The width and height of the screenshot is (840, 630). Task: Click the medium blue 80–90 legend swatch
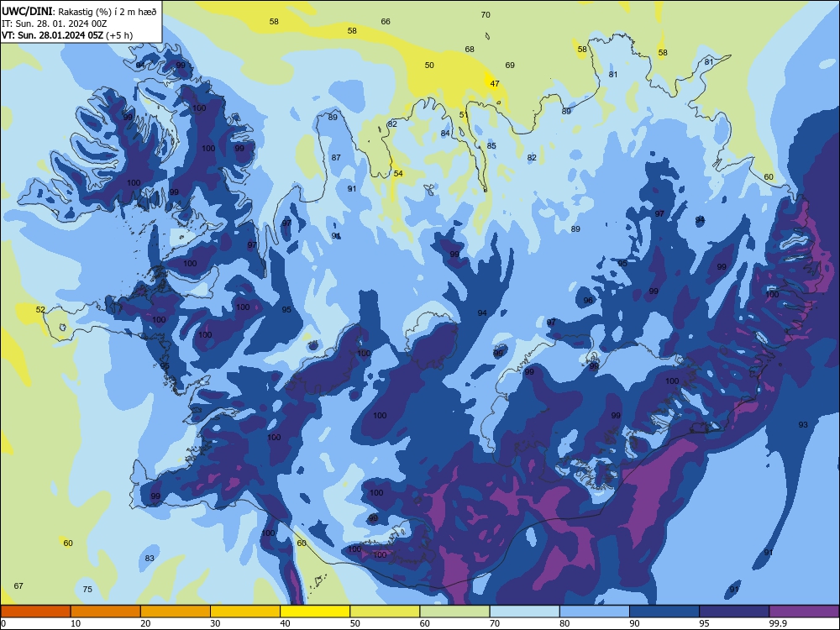pos(595,612)
